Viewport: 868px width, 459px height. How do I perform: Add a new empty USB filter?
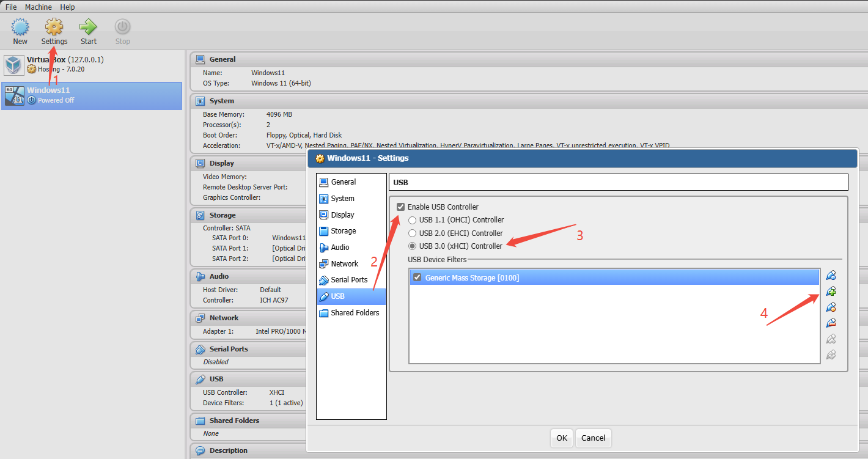coord(831,276)
